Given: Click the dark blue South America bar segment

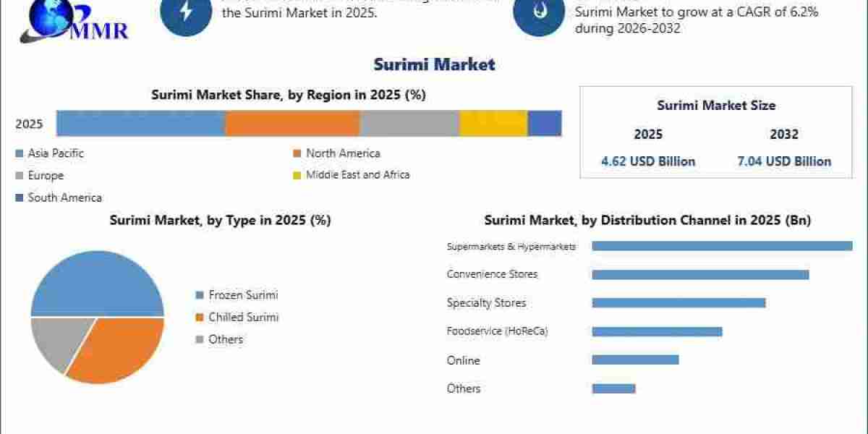Looking at the screenshot, I should (545, 123).
